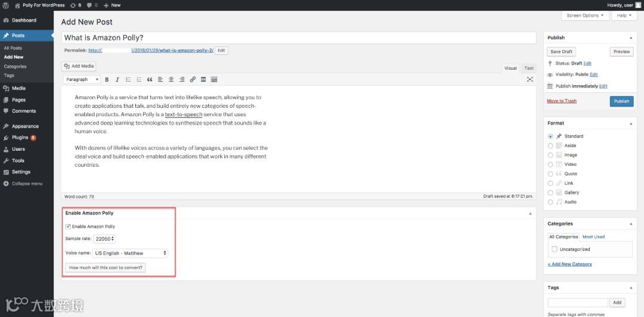Apply blockquote formatting

pos(150,79)
